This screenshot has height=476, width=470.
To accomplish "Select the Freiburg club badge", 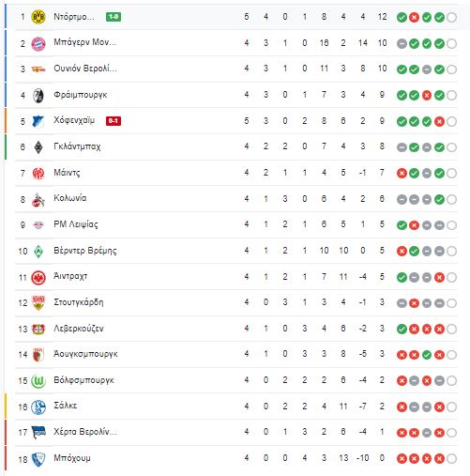I will [x=38, y=95].
